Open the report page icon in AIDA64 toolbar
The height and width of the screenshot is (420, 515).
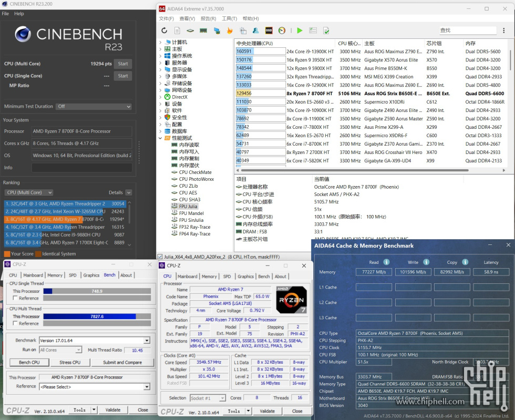[x=177, y=30]
